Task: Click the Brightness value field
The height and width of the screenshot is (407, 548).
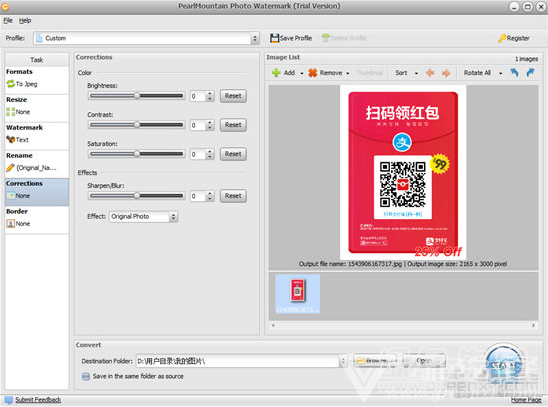Action: 198,96
